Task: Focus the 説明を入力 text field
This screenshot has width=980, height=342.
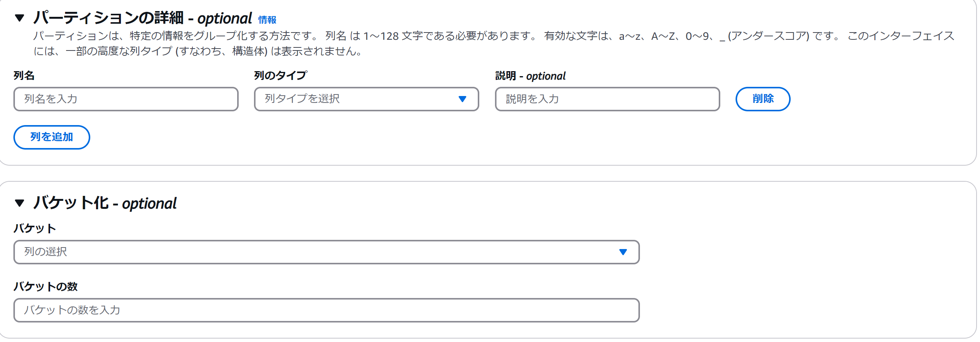Action: (607, 99)
